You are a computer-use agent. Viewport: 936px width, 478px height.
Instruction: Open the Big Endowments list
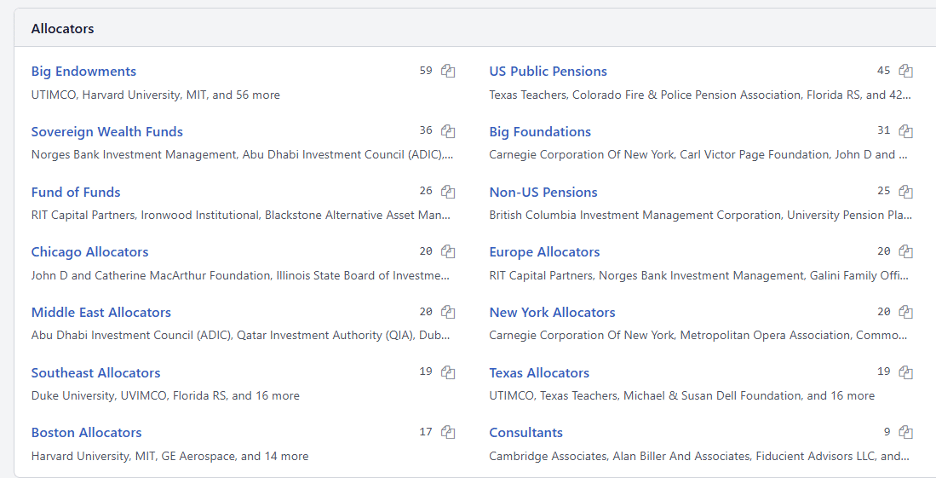pyautogui.click(x=84, y=71)
